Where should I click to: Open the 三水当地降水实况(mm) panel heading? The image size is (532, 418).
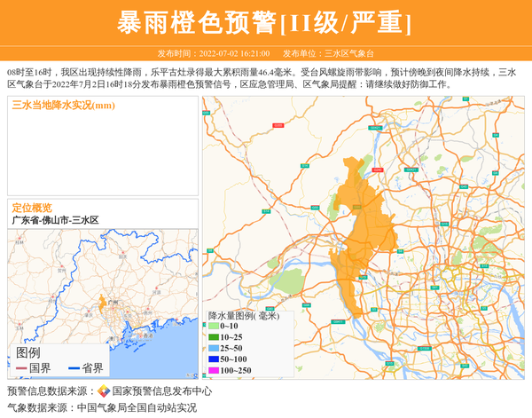point(63,106)
